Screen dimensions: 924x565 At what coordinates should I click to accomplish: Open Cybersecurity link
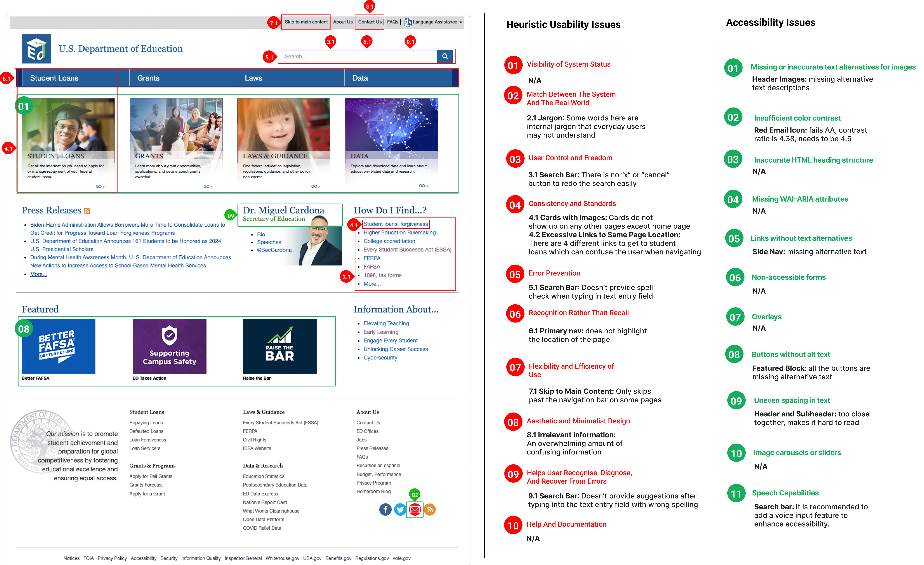[380, 358]
